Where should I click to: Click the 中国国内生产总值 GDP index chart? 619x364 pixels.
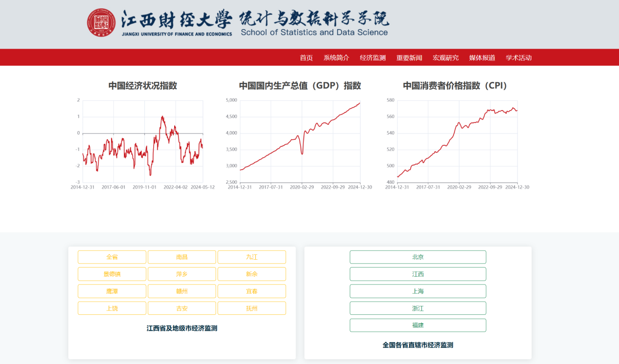(x=300, y=141)
